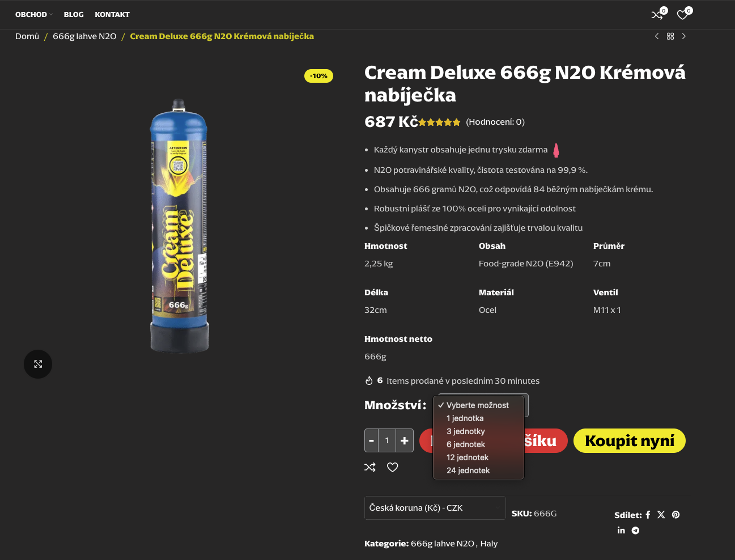This screenshot has width=735, height=560.
Task: Share via Telegram icon
Action: coord(635,531)
